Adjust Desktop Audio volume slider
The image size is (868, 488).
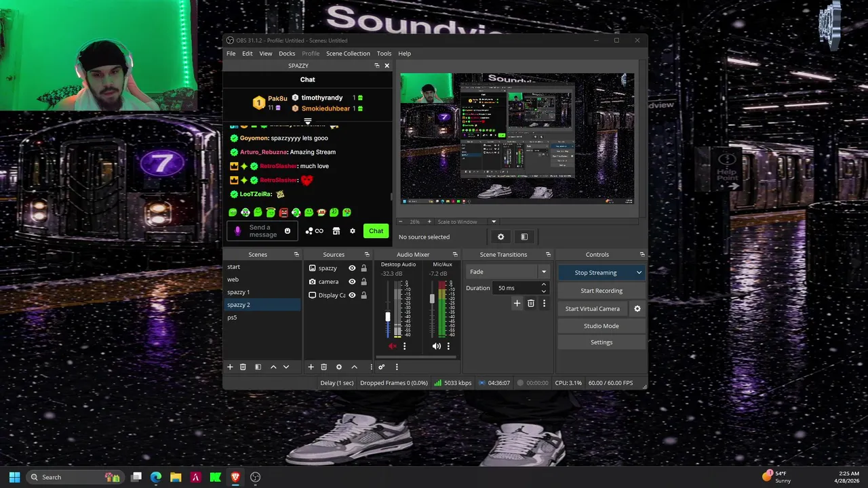(x=388, y=317)
